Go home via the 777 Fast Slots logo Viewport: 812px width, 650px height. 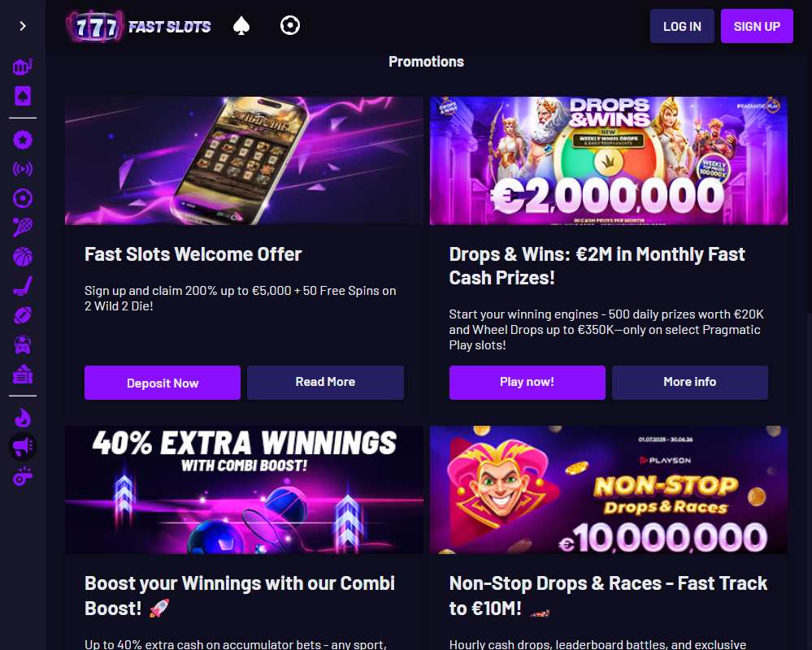138,26
